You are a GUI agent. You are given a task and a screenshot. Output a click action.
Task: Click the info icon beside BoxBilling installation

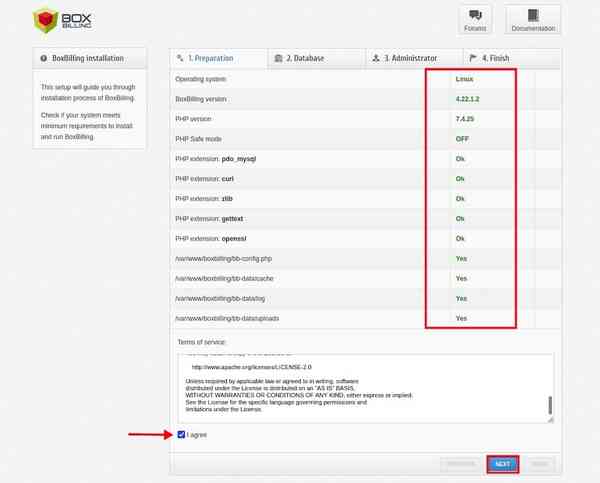coord(44,58)
